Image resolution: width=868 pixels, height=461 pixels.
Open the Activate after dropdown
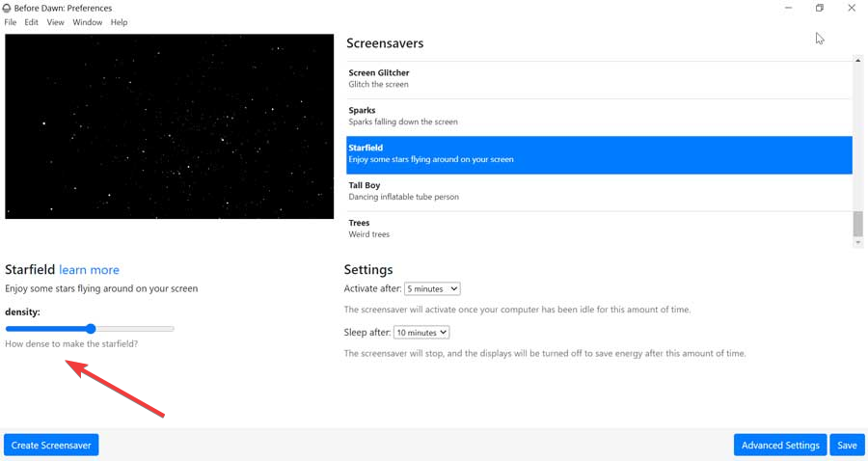(x=432, y=289)
